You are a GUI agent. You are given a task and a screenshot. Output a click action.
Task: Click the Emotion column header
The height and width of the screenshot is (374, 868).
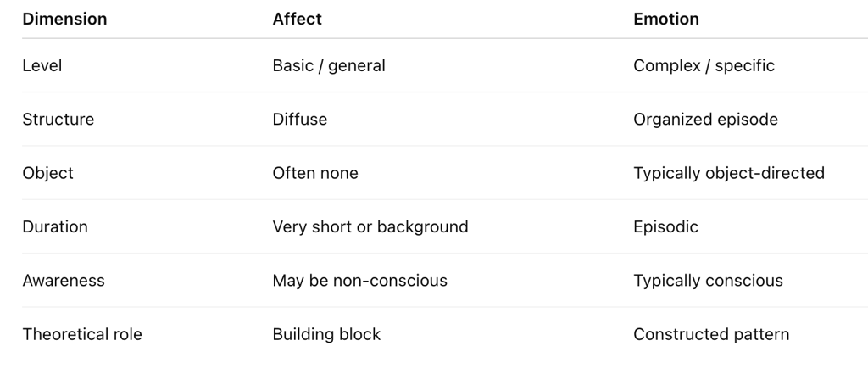pyautogui.click(x=666, y=19)
